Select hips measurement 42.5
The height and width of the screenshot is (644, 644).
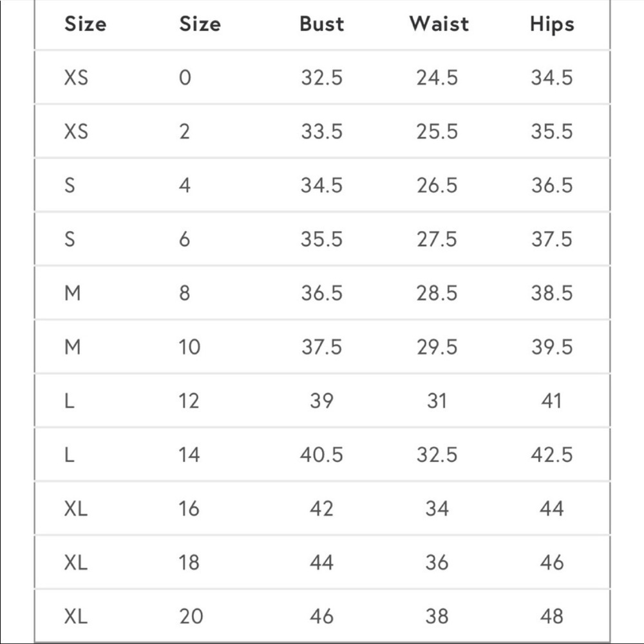[552, 455]
